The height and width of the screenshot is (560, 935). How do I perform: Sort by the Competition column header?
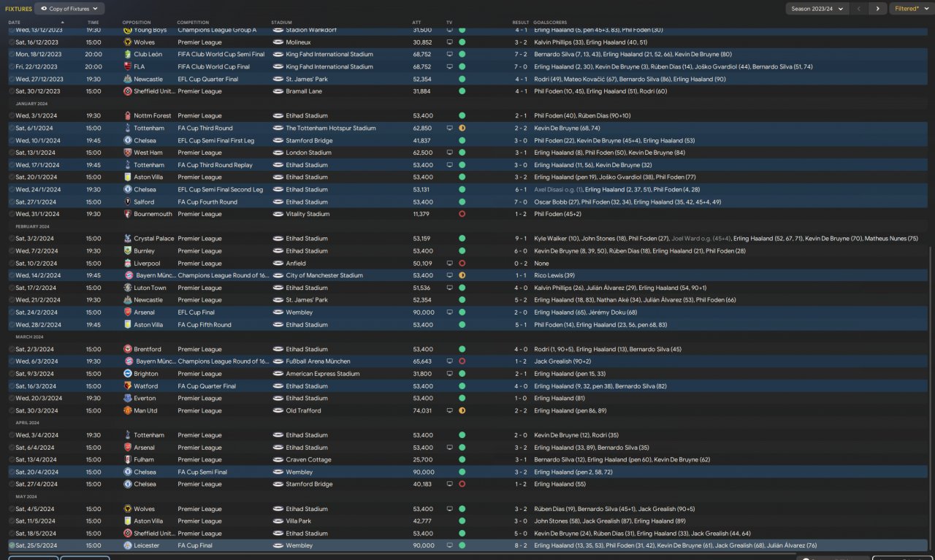point(193,23)
